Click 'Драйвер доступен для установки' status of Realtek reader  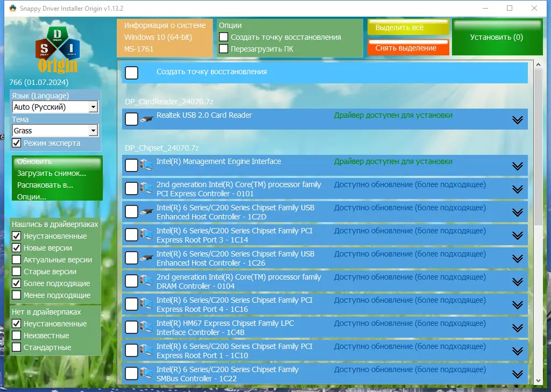pyautogui.click(x=393, y=115)
